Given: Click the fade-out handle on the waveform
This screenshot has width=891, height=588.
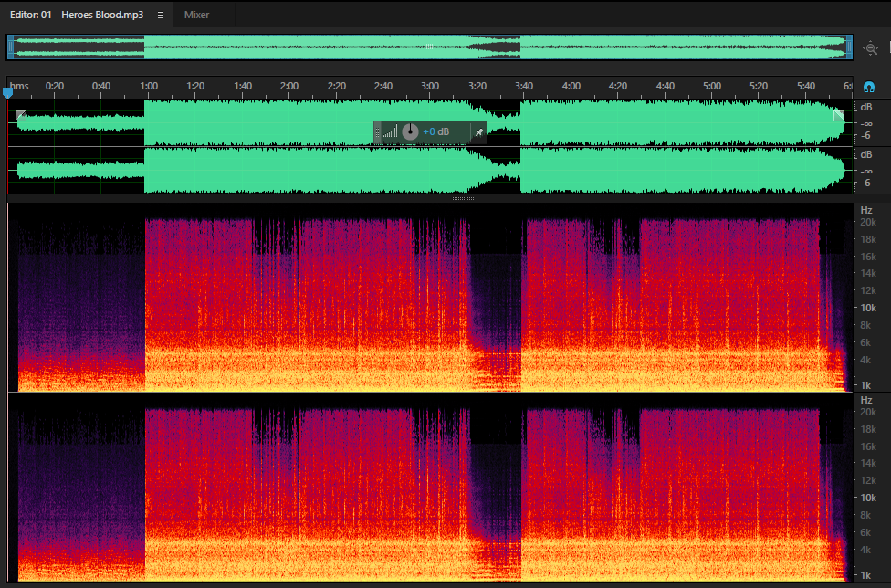Looking at the screenshot, I should point(839,116).
